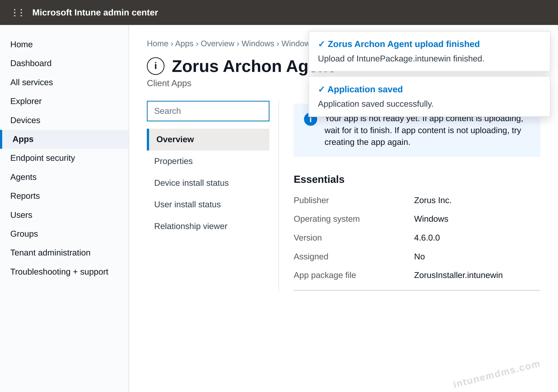This screenshot has width=558, height=392.
Task: Select Apps in the left navigation
Action: pyautogui.click(x=65, y=139)
